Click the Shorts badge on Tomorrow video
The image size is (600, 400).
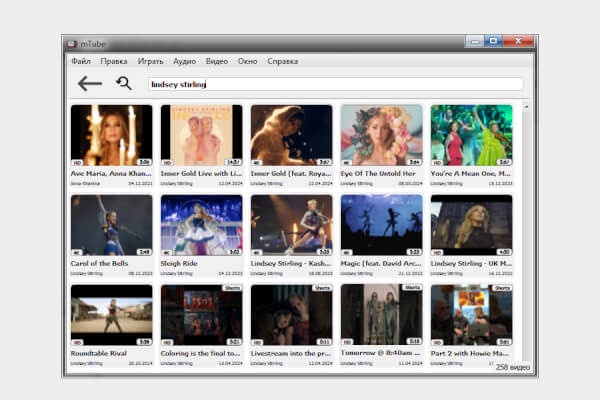(x=412, y=288)
